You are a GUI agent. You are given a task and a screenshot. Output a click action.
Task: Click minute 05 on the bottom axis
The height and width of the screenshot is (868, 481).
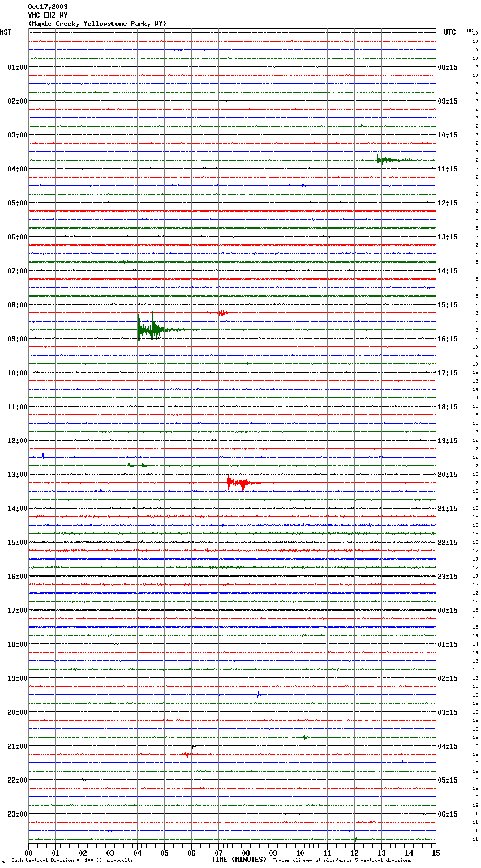164,853
